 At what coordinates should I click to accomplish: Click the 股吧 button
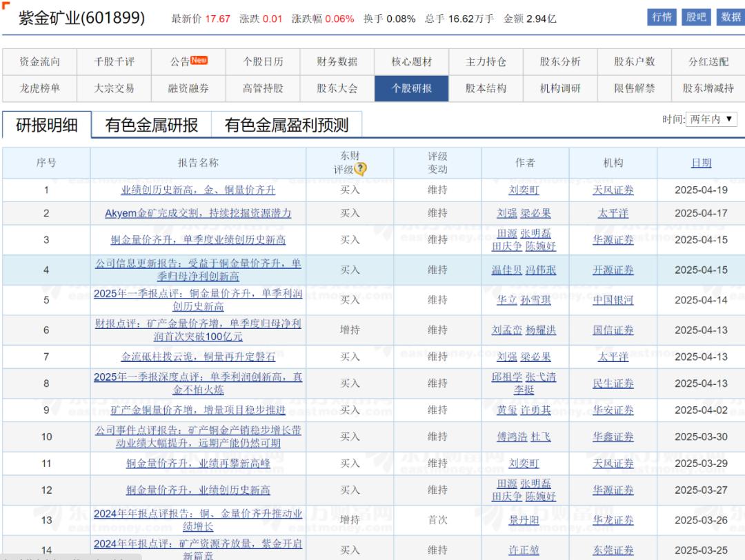696,17
